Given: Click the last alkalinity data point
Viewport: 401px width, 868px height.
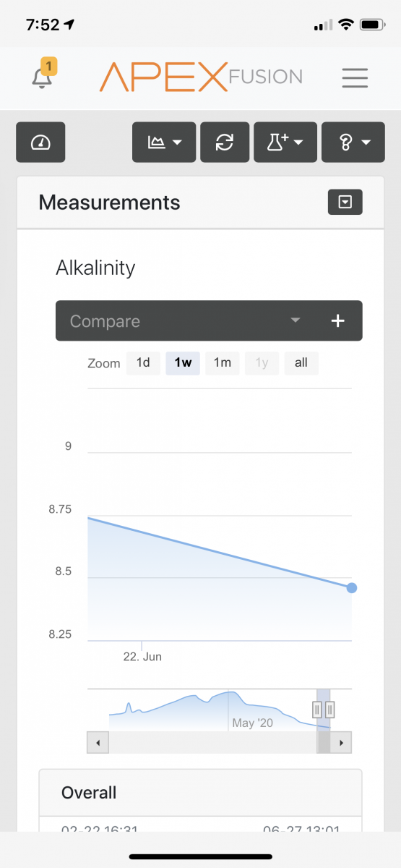Looking at the screenshot, I should (352, 588).
